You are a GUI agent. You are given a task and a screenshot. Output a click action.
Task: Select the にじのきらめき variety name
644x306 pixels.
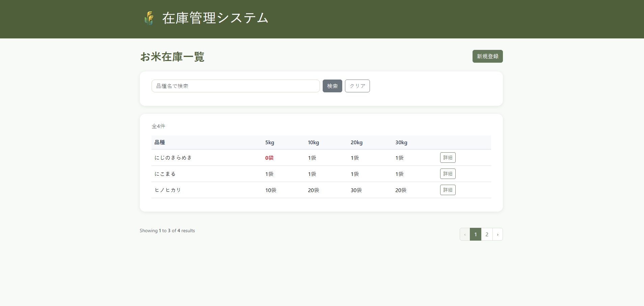click(x=173, y=158)
